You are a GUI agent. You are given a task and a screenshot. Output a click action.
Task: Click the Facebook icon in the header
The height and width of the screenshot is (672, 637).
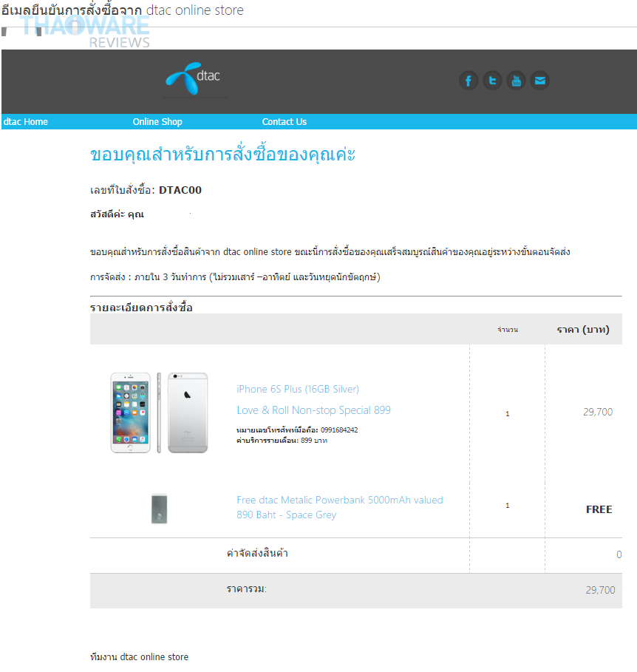tap(469, 81)
